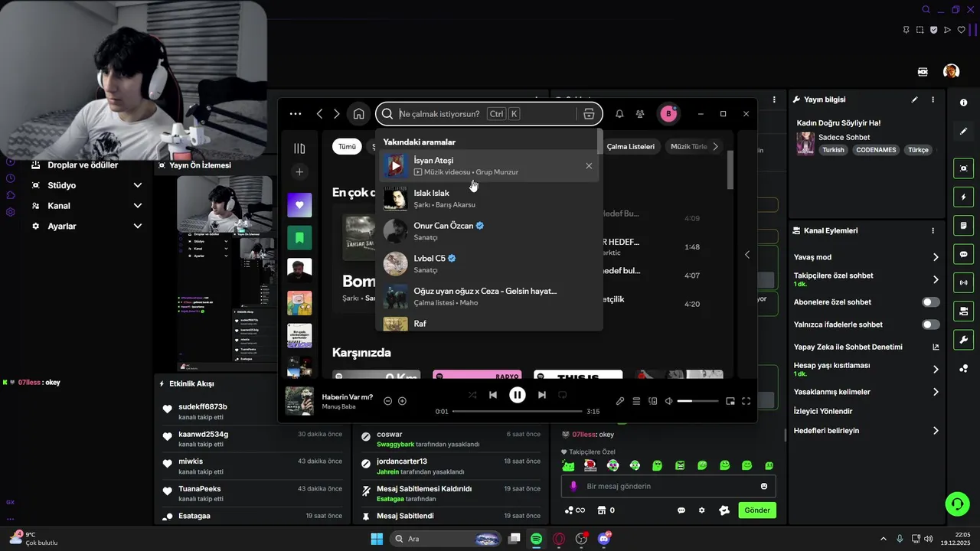This screenshot has width=980, height=551.
Task: Open Spotify miniplayer icon
Action: (x=730, y=401)
